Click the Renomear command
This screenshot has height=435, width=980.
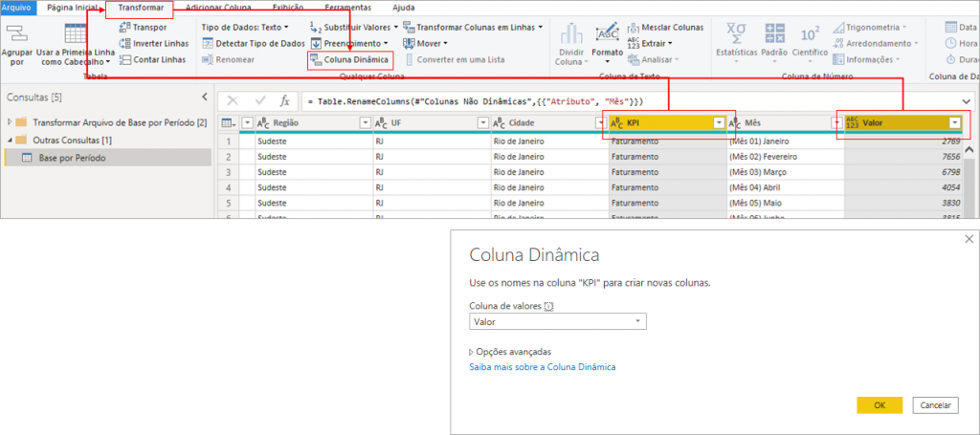tap(228, 59)
